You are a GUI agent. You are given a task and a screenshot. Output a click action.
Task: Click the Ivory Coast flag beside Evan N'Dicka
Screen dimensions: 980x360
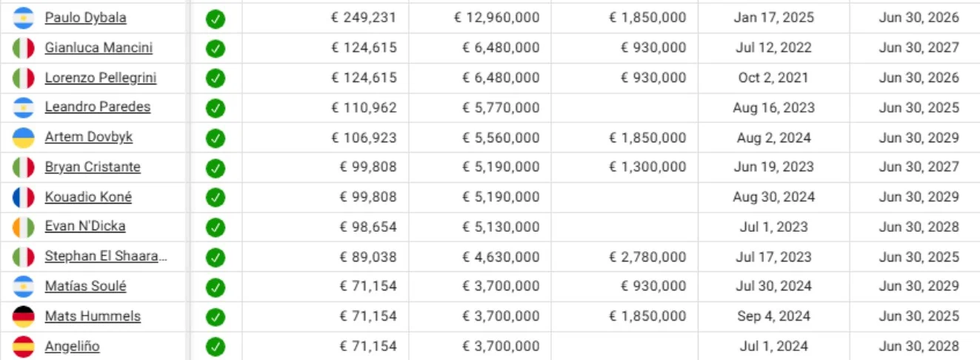point(24,227)
